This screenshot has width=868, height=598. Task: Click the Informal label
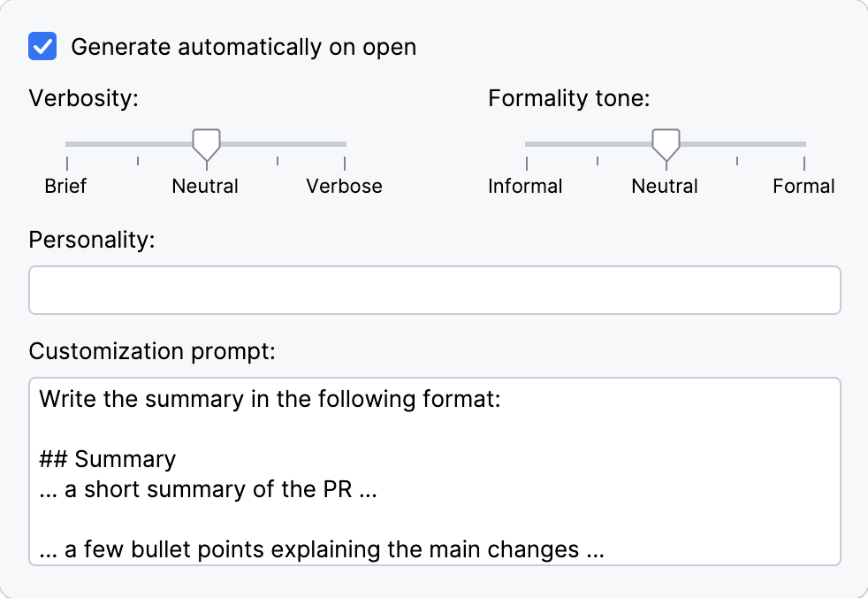(x=525, y=186)
